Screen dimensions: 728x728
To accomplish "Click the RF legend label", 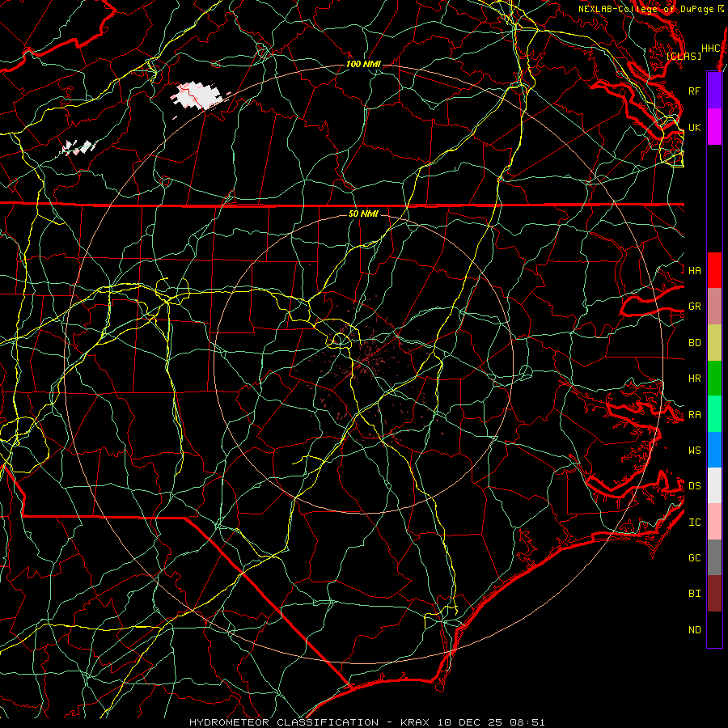I will coord(695,91).
